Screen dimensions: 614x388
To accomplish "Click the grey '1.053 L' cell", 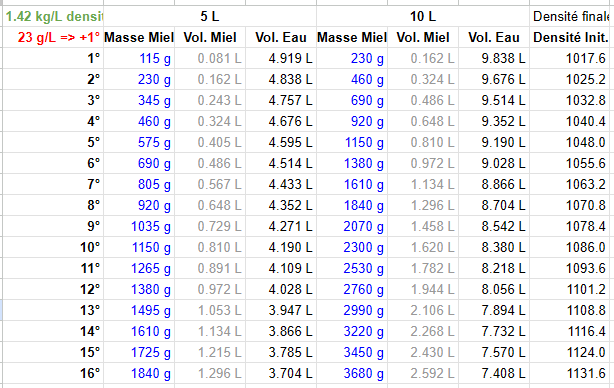I will (210, 310).
